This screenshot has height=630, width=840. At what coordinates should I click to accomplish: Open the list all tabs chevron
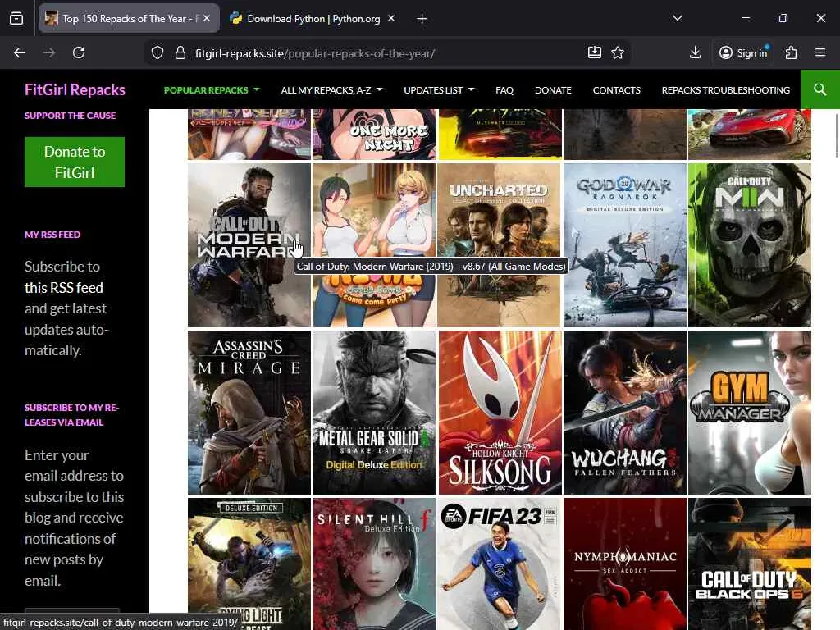coord(678,18)
